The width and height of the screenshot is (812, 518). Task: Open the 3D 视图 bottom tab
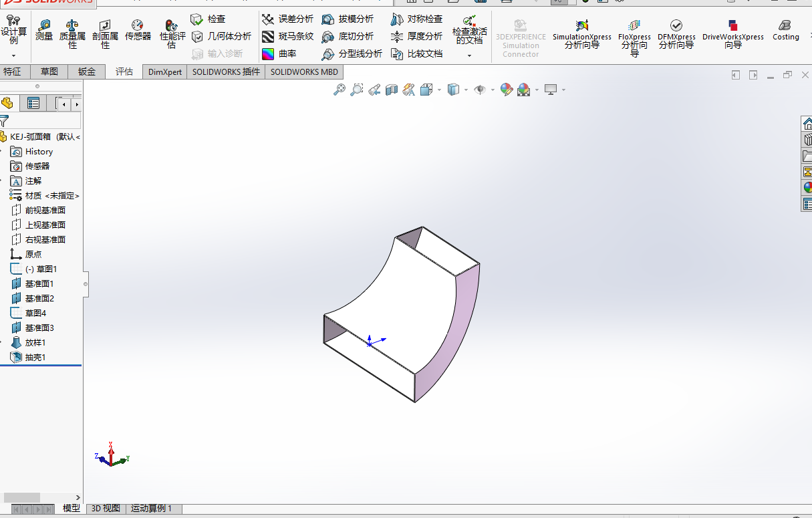pos(106,509)
